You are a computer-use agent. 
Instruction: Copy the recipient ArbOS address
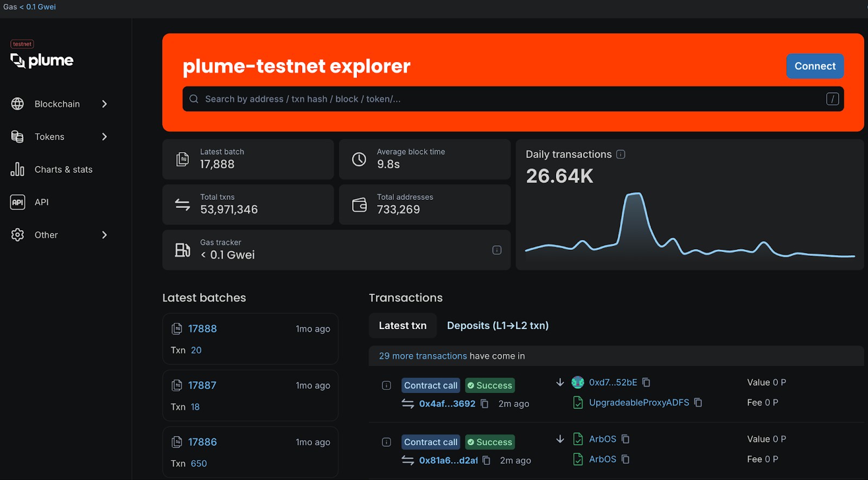(x=626, y=459)
